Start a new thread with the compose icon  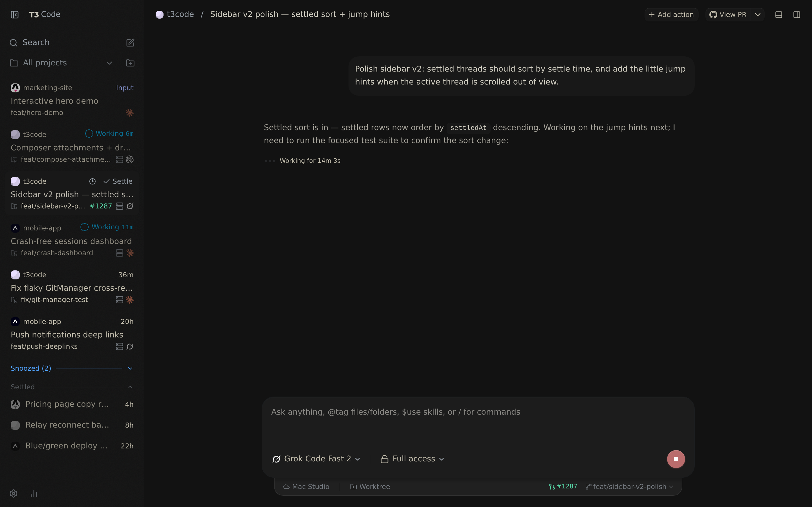130,43
